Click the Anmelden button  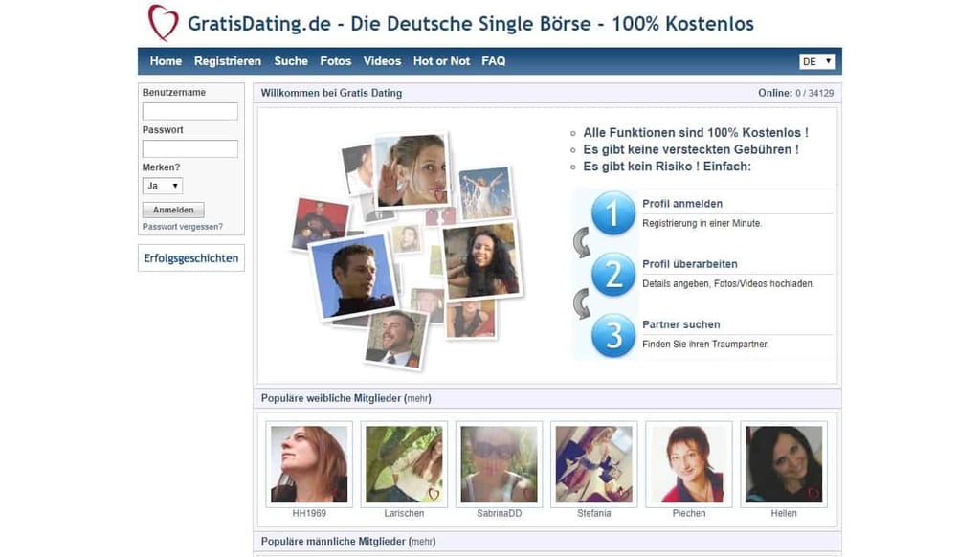click(x=173, y=210)
